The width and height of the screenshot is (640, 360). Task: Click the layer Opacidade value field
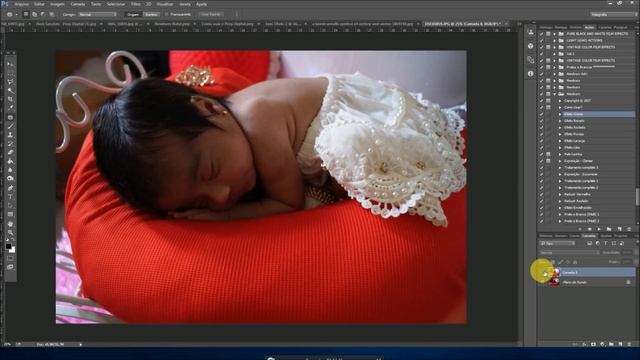click(x=628, y=253)
